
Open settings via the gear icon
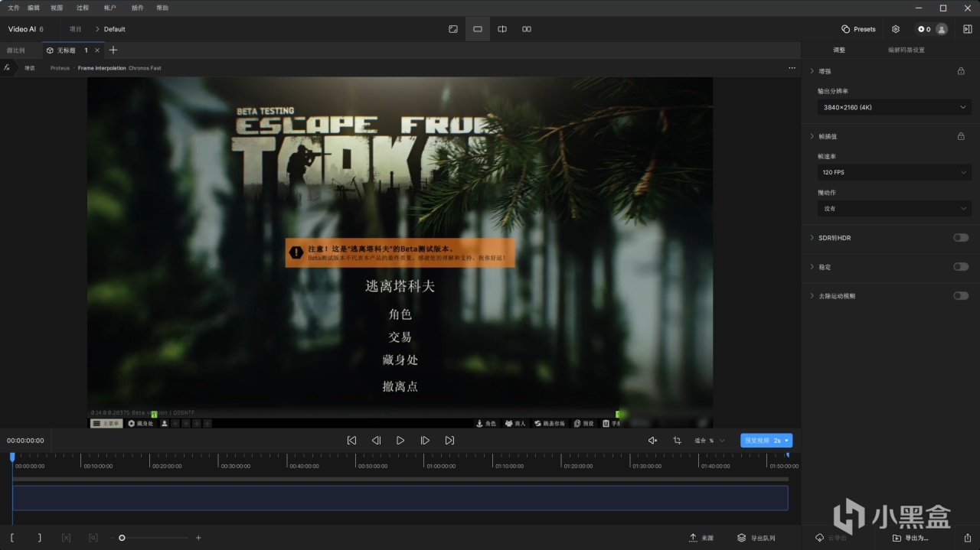896,29
